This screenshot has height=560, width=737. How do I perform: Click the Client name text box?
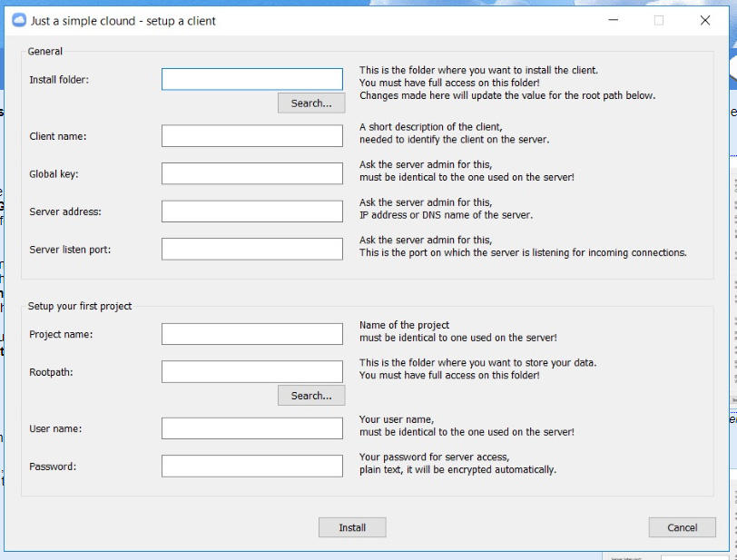coord(252,136)
